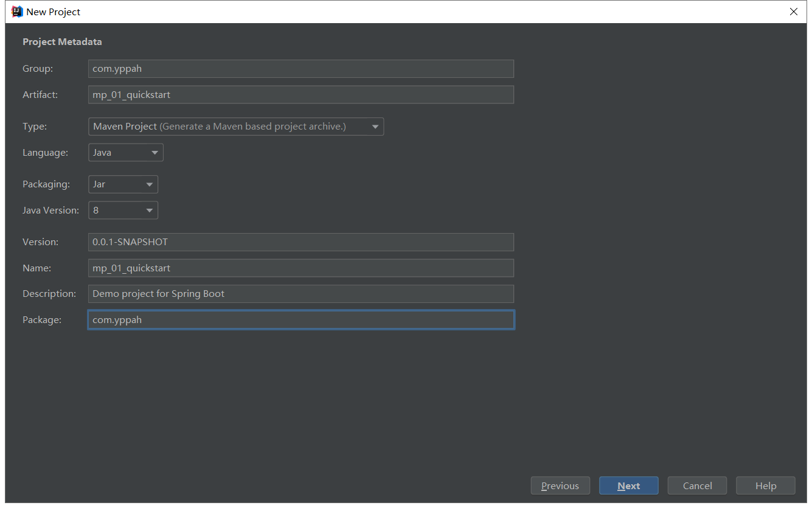This screenshot has height=508, width=812.
Task: Close the New Project dialog window
Action: (793, 12)
